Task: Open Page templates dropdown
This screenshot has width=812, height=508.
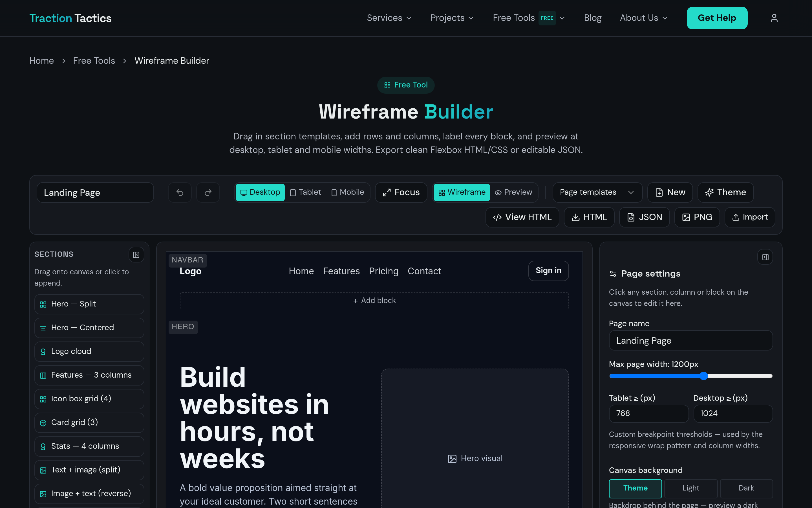Action: (597, 192)
